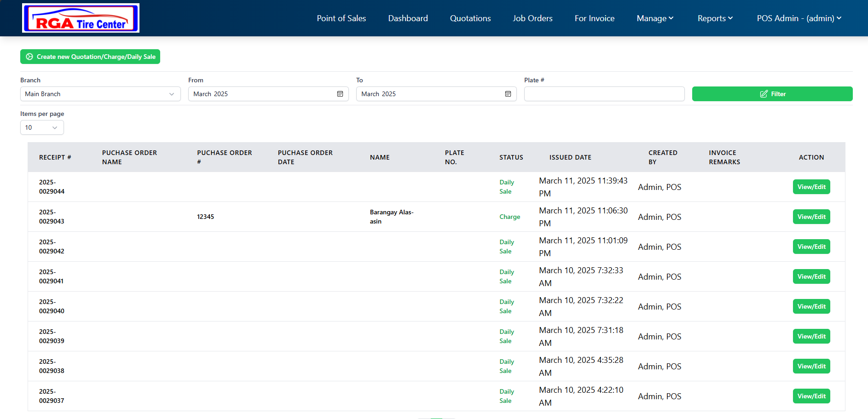Viewport: 868px width, 419px height.
Task: Go to Point of Sales page
Action: click(341, 18)
